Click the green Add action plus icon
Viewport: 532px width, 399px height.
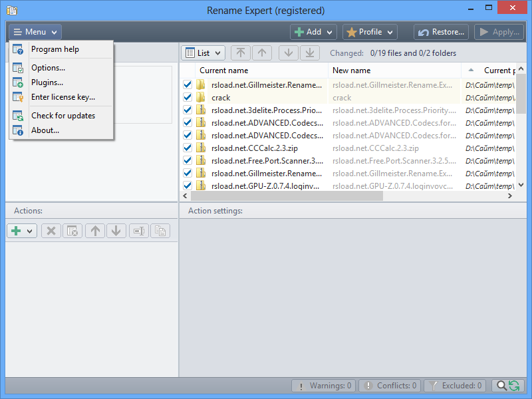[x=16, y=231]
